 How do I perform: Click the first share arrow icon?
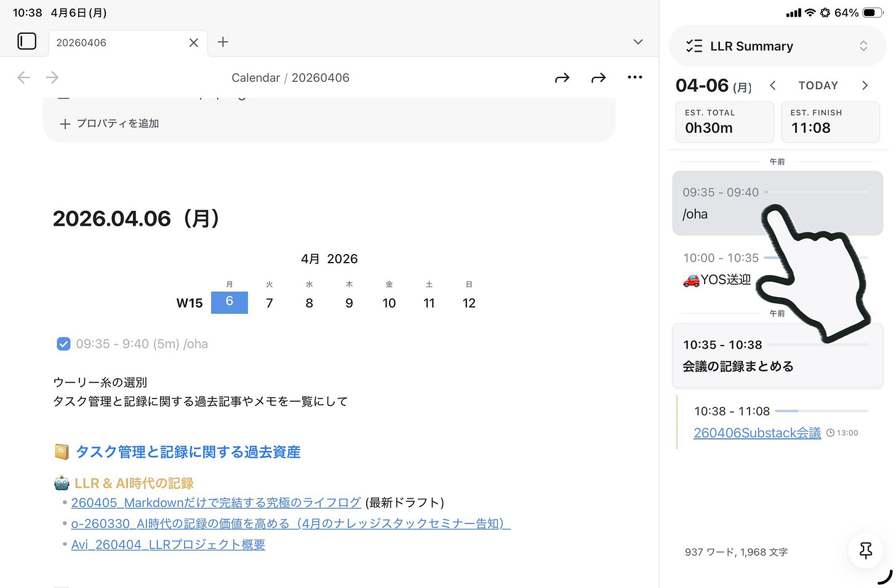point(562,77)
